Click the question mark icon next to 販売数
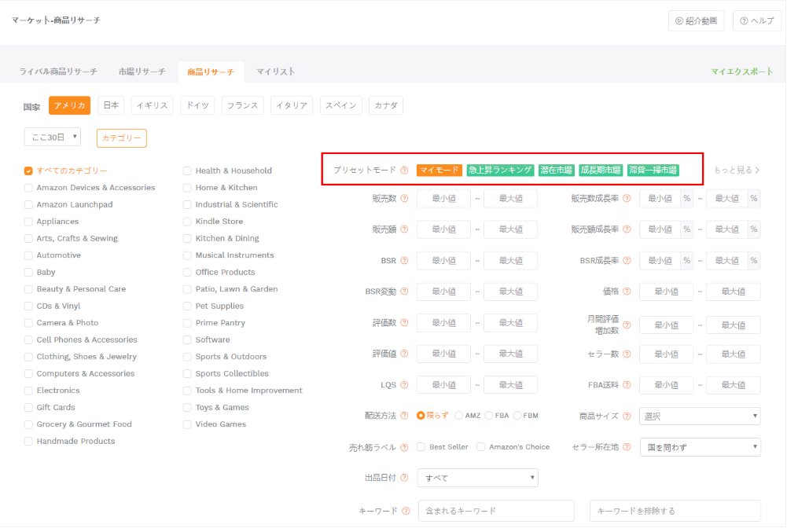Screen dimensions: 787x532 [x=404, y=199]
